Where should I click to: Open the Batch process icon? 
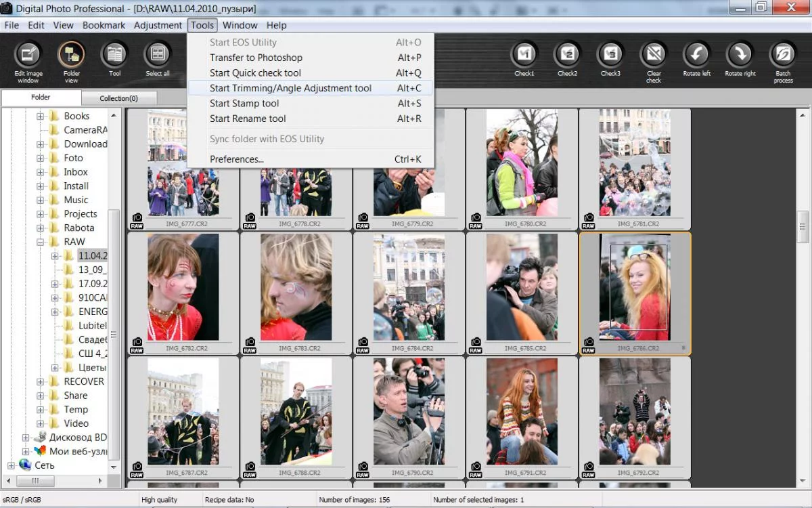[783, 55]
